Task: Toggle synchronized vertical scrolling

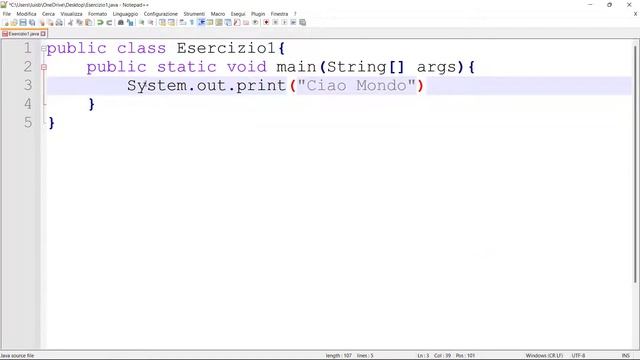Action: point(162,22)
